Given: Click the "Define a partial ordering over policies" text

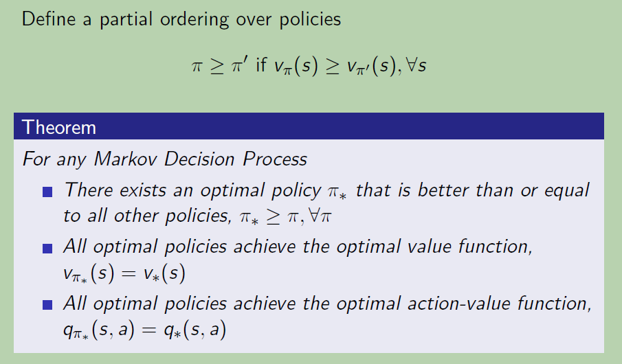Looking at the screenshot, I should [x=181, y=19].
